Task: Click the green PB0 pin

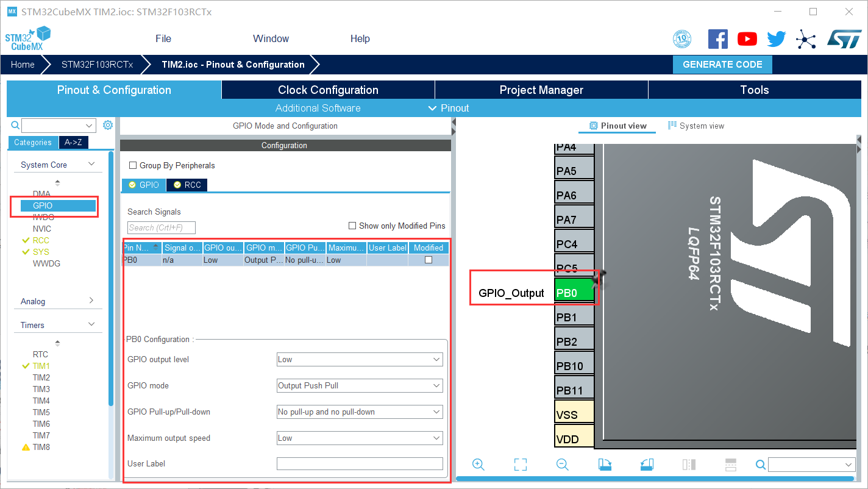Action: [x=574, y=291]
